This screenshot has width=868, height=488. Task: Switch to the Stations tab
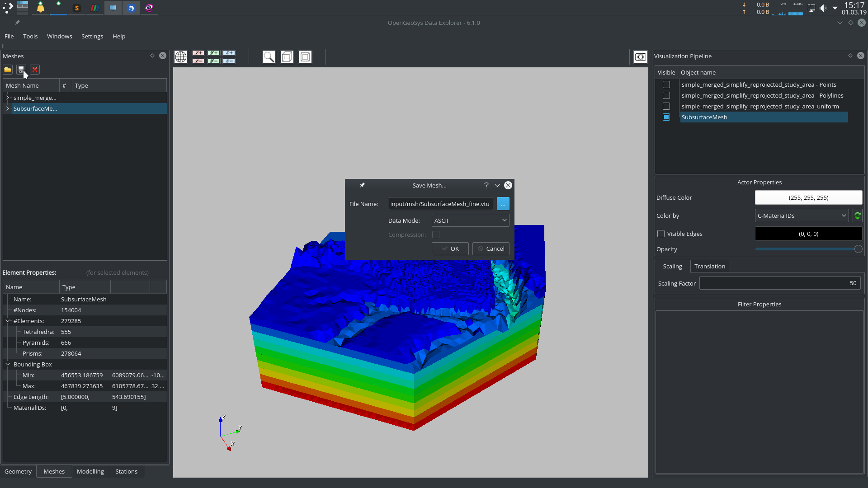click(126, 471)
